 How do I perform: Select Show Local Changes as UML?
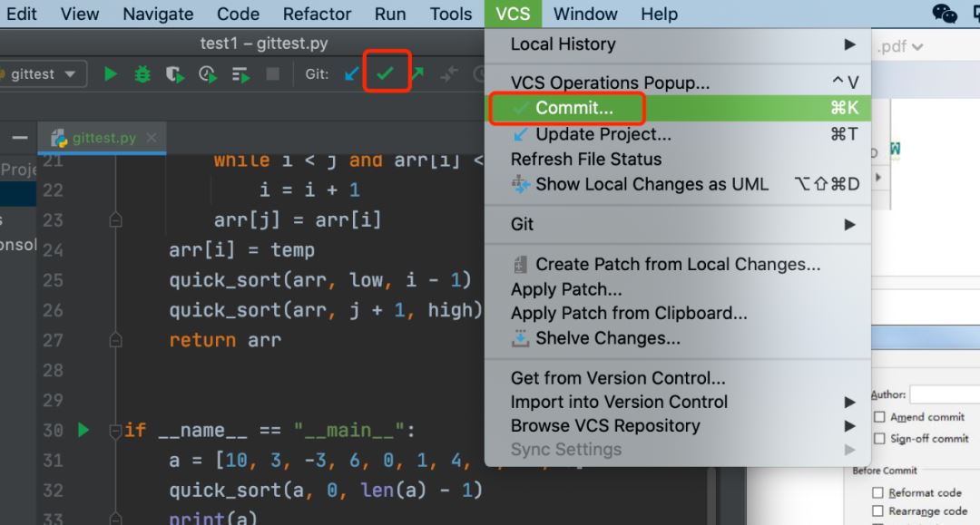pyautogui.click(x=678, y=184)
